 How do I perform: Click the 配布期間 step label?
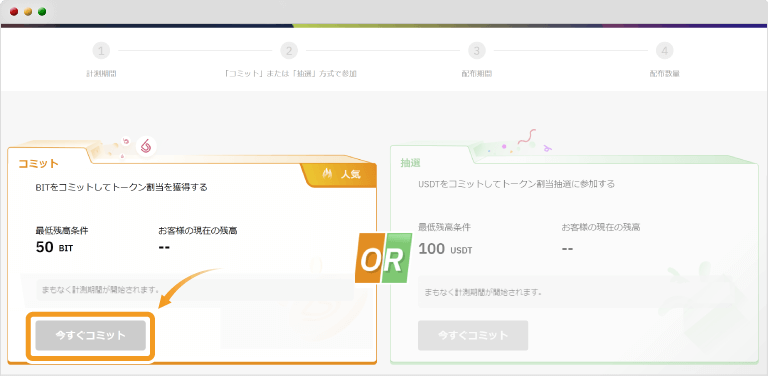click(477, 74)
